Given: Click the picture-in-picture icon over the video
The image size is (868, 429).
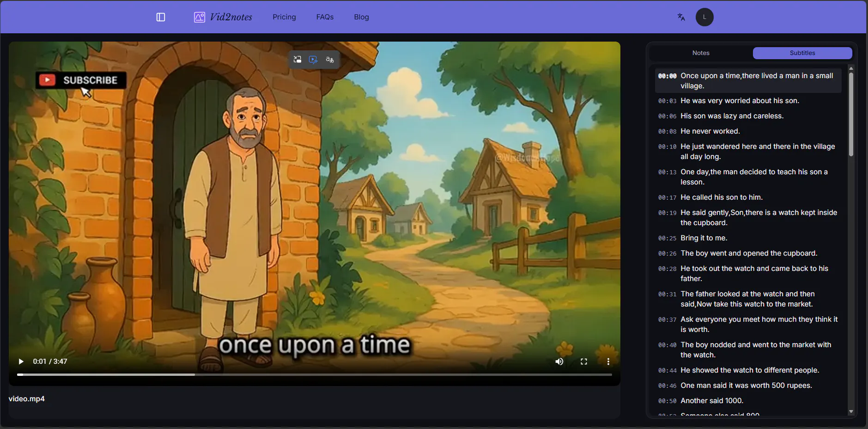Looking at the screenshot, I should pos(297,60).
